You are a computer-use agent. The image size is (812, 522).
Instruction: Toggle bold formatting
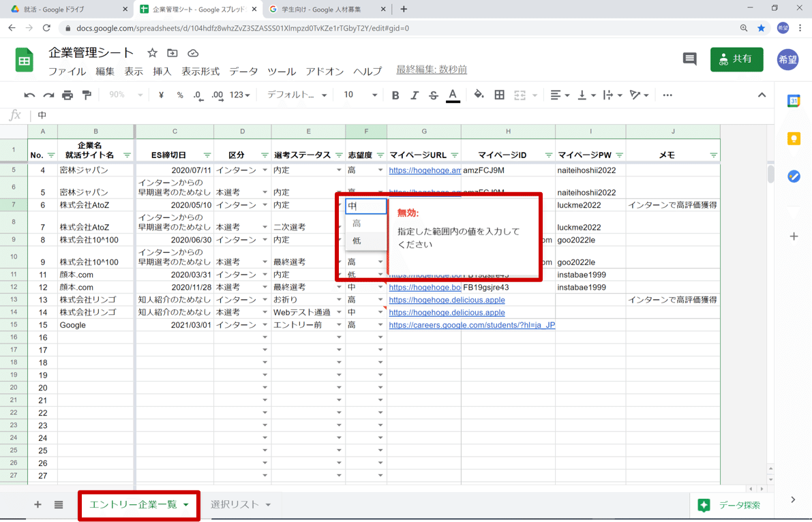pyautogui.click(x=395, y=95)
